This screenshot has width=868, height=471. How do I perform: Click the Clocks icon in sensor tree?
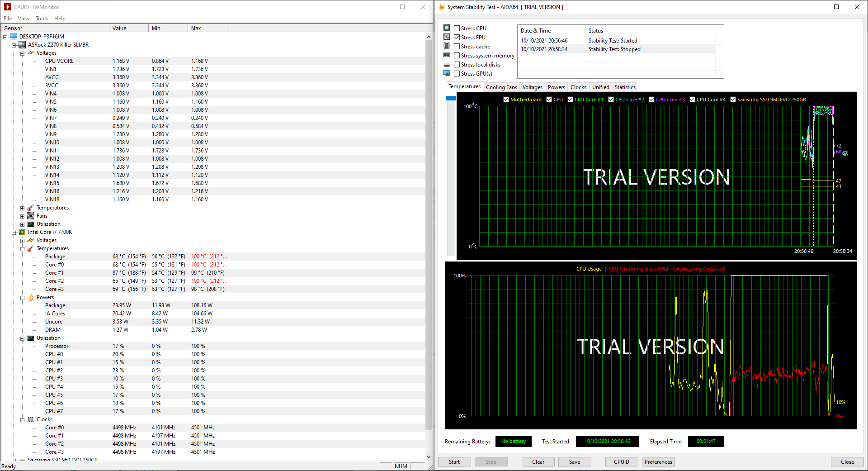coord(31,419)
